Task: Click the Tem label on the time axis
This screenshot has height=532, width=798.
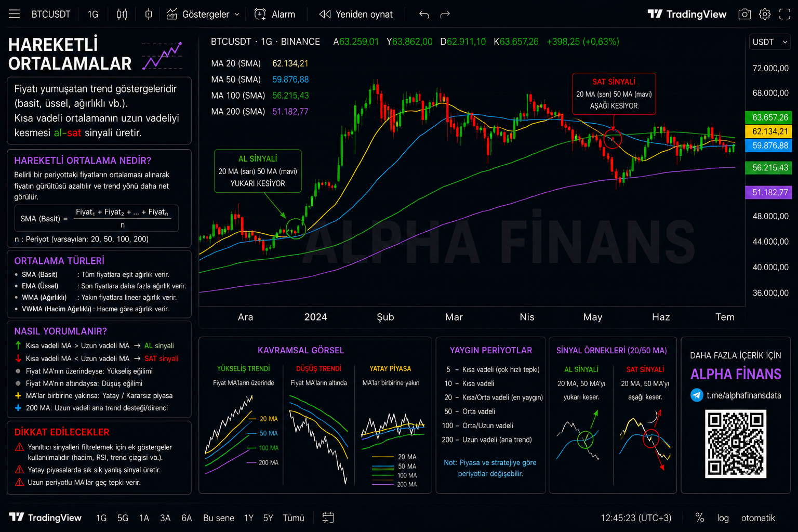Action: [725, 317]
